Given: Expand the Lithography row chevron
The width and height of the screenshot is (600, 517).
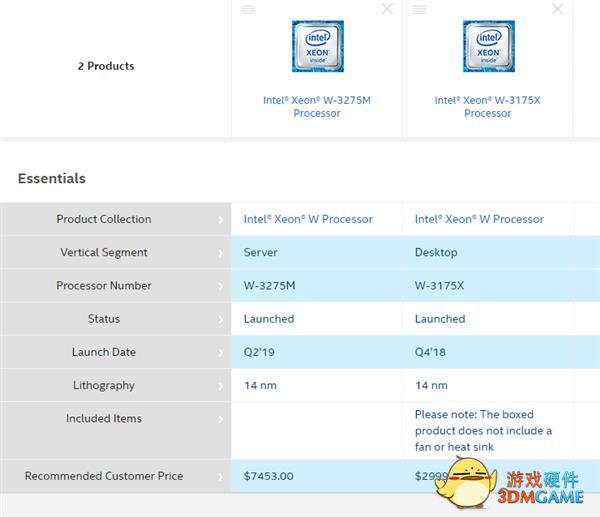Looking at the screenshot, I should tap(220, 386).
